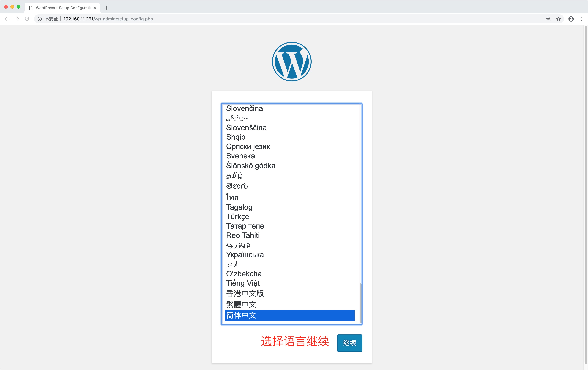Image resolution: width=588 pixels, height=370 pixels.
Task: Click the reload page icon
Action: 27,19
